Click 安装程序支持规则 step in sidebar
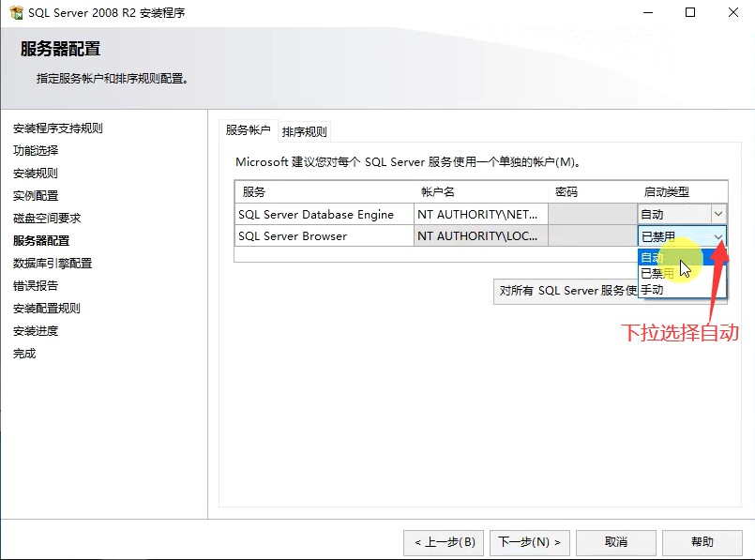The height and width of the screenshot is (560, 755). (58, 129)
